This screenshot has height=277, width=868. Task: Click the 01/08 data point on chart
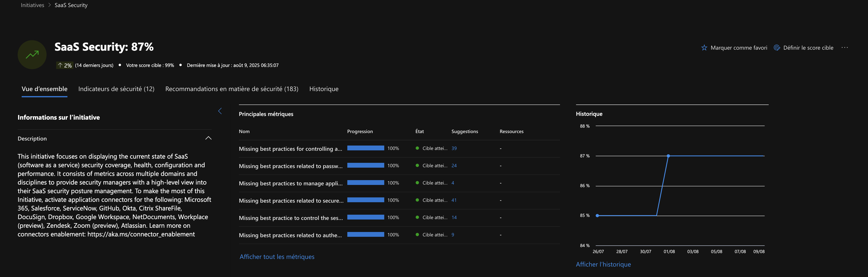pos(668,156)
